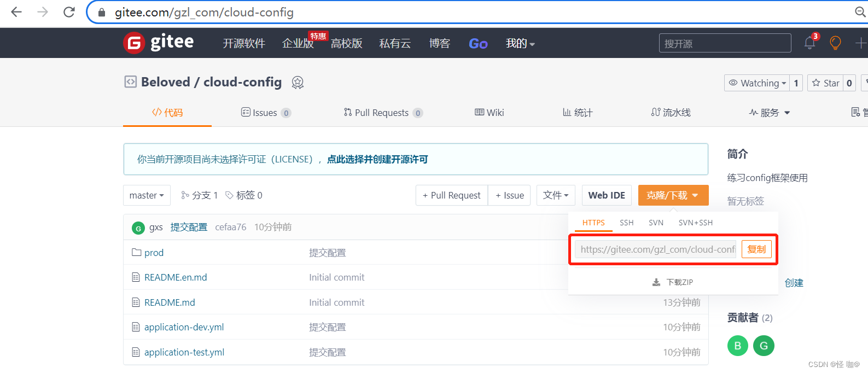This screenshot has width=868, height=373.
Task: Click the repo code icon before Beloved
Action: (130, 82)
